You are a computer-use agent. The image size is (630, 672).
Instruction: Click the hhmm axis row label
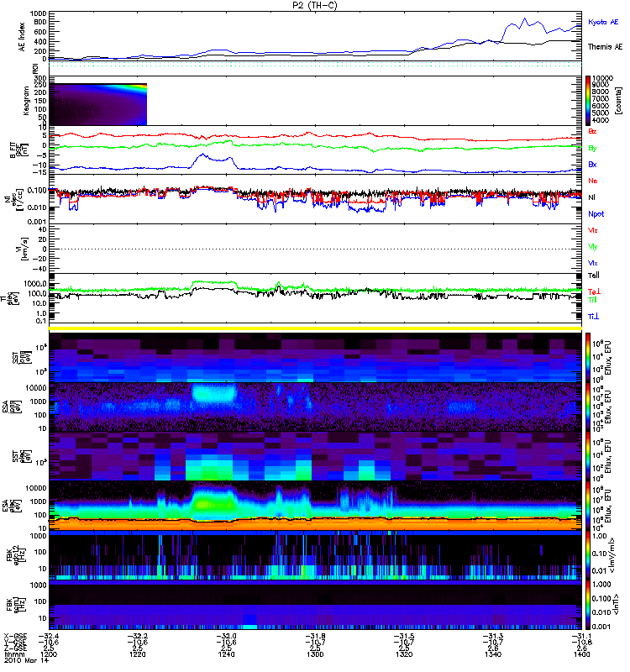point(13,654)
